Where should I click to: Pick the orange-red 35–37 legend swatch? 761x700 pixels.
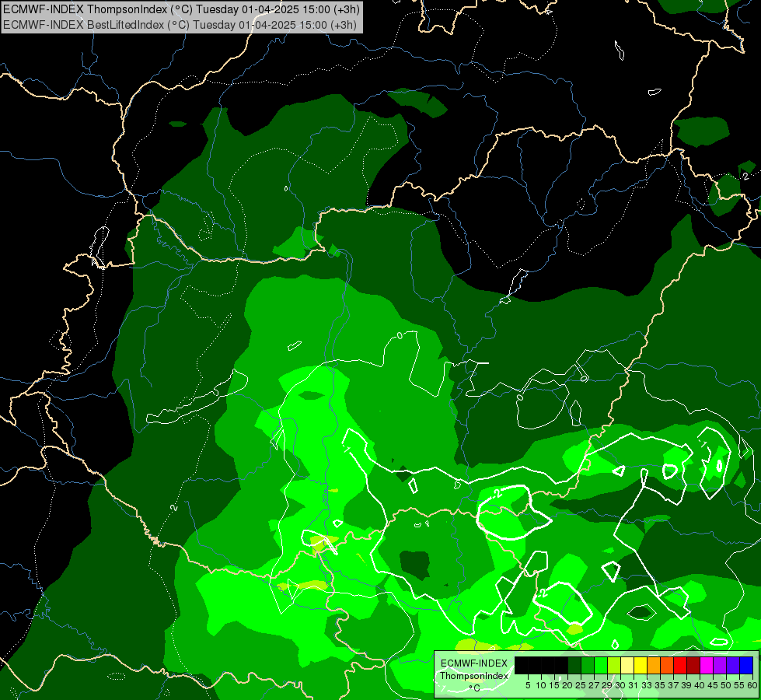pos(667,665)
